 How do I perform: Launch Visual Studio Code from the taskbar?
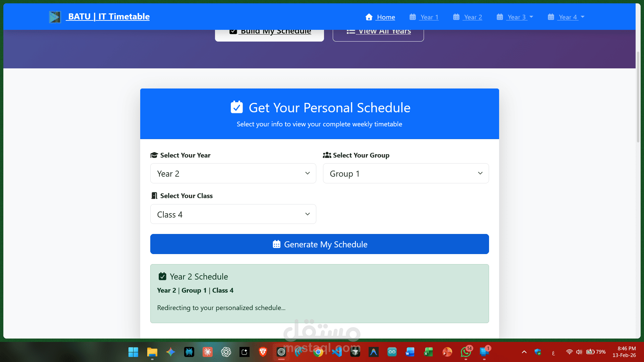click(x=337, y=352)
